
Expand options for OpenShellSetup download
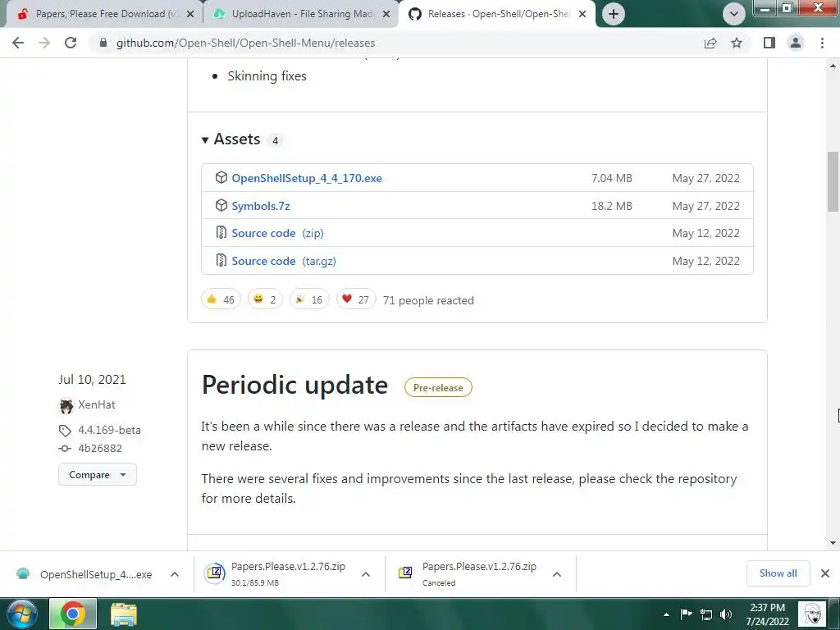pyautogui.click(x=175, y=574)
